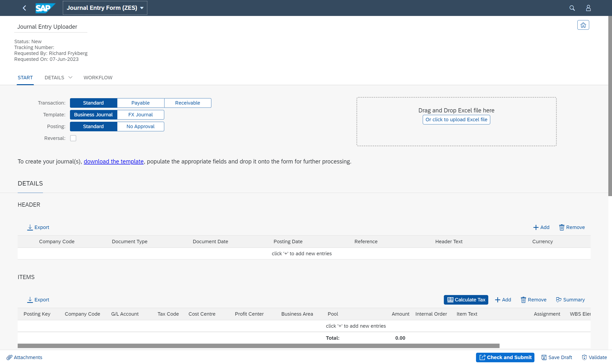
Task: Expand the DETAILS tab chevron
Action: pyautogui.click(x=70, y=77)
